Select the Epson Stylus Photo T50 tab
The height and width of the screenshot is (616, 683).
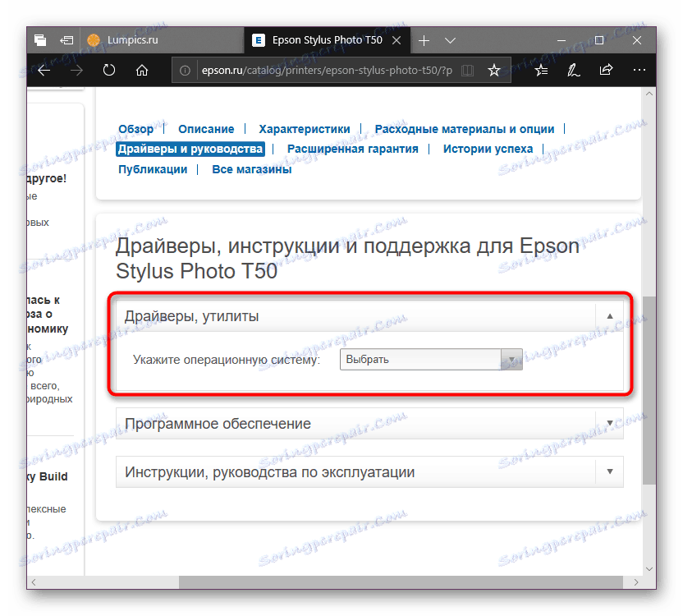click(327, 40)
